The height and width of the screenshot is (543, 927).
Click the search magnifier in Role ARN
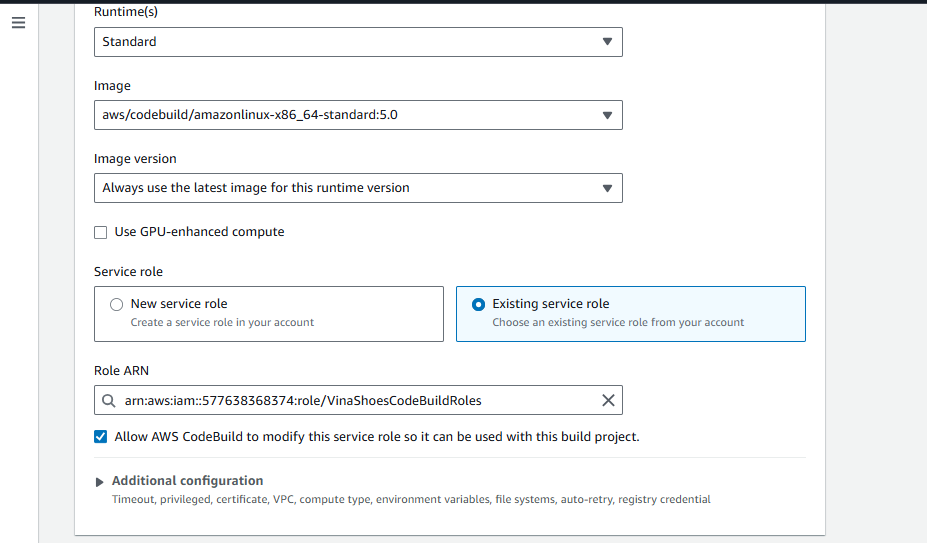[x=110, y=401]
